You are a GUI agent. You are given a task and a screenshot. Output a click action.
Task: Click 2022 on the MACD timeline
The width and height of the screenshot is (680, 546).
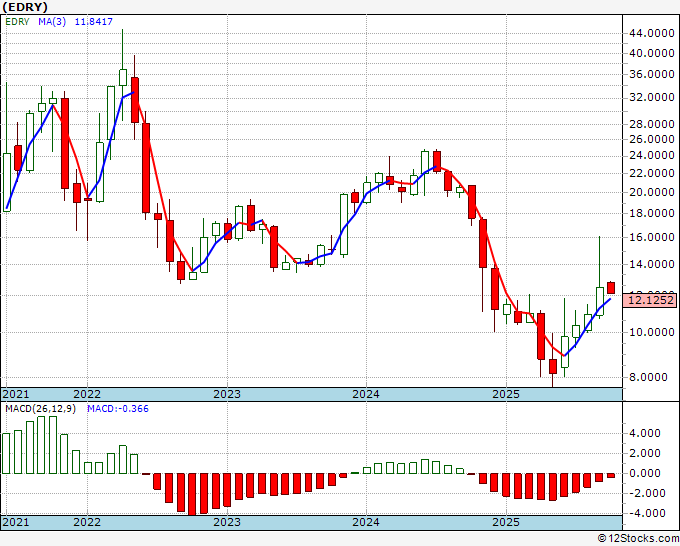87,522
